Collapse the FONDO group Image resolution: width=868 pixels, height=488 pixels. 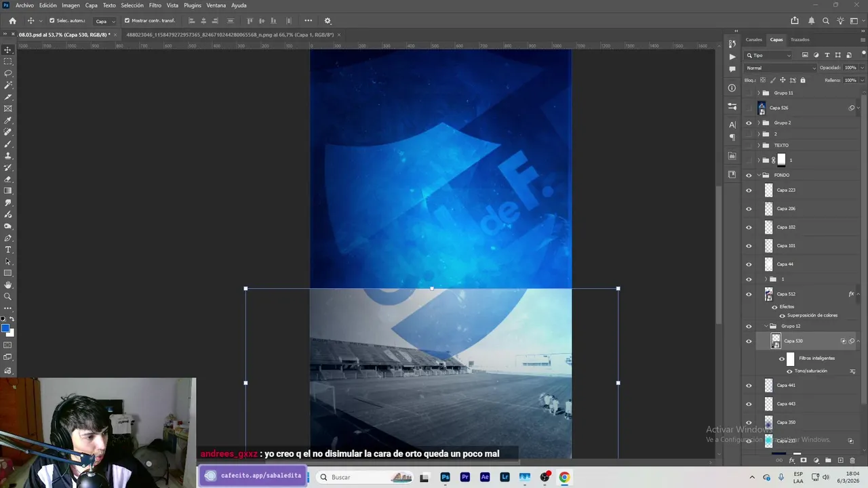click(758, 175)
